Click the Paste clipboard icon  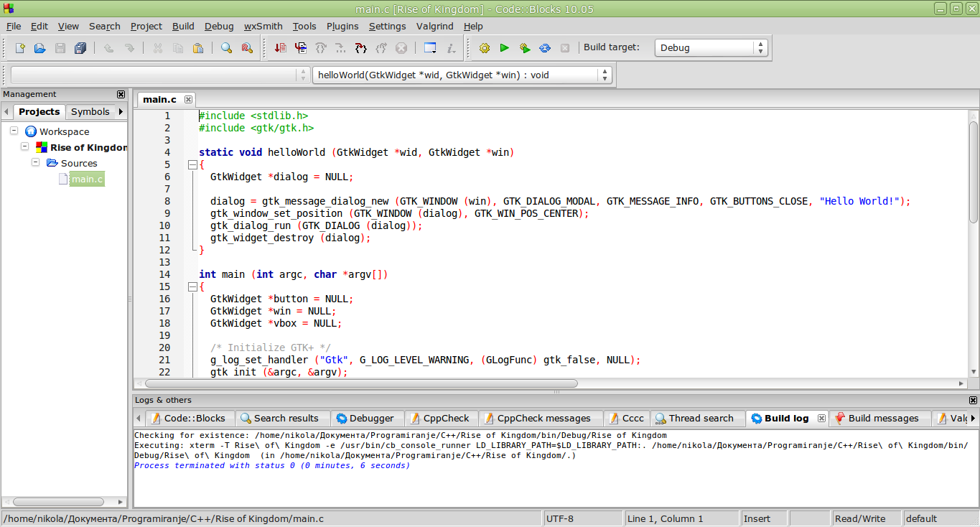coord(197,48)
